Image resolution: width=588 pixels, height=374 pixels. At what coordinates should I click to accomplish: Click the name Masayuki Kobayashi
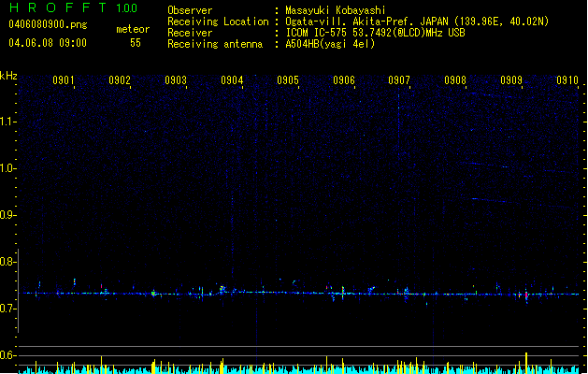point(336,10)
